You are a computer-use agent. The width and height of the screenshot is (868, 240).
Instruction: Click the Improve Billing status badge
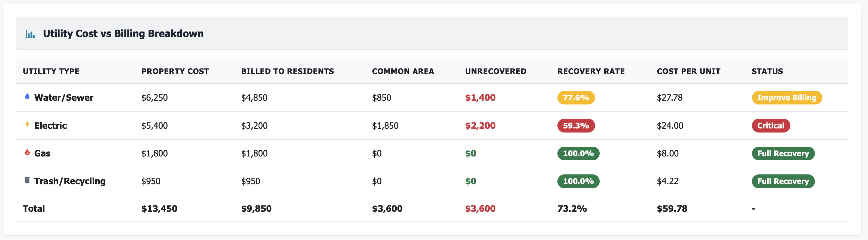pos(787,98)
